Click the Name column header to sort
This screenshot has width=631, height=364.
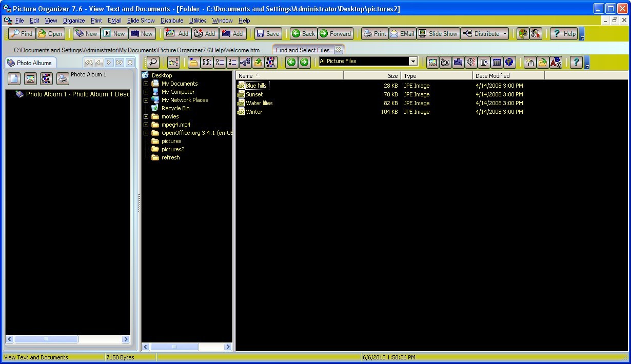click(246, 75)
